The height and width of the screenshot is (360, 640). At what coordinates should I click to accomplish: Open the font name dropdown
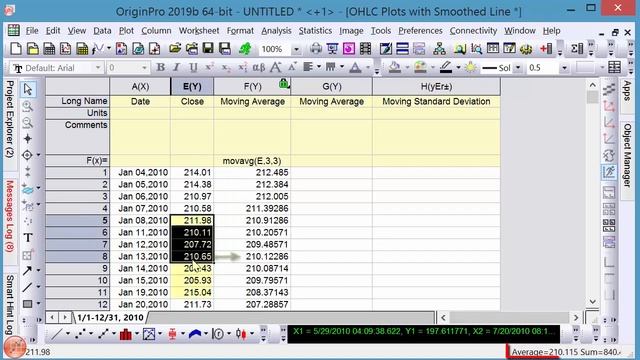click(x=98, y=68)
